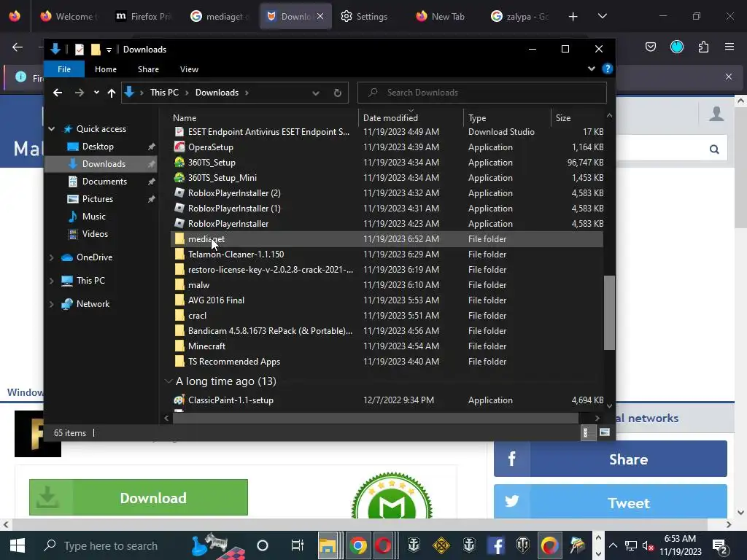This screenshot has width=747, height=560.
Task: Go back in Explorer navigation
Action: click(x=58, y=93)
